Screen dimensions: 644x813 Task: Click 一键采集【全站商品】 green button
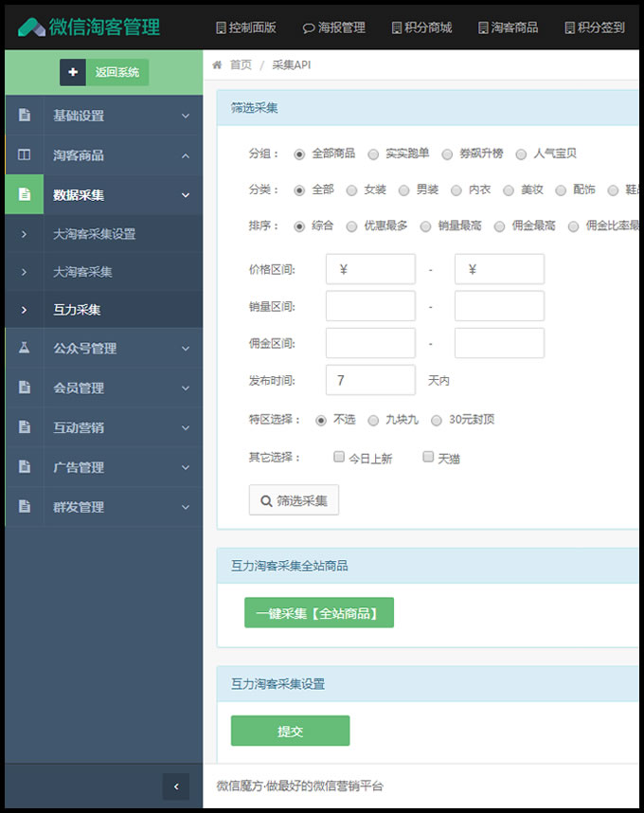[x=319, y=613]
